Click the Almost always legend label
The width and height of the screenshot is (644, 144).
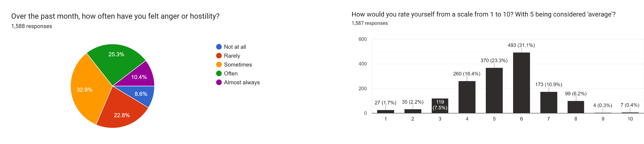point(241,82)
